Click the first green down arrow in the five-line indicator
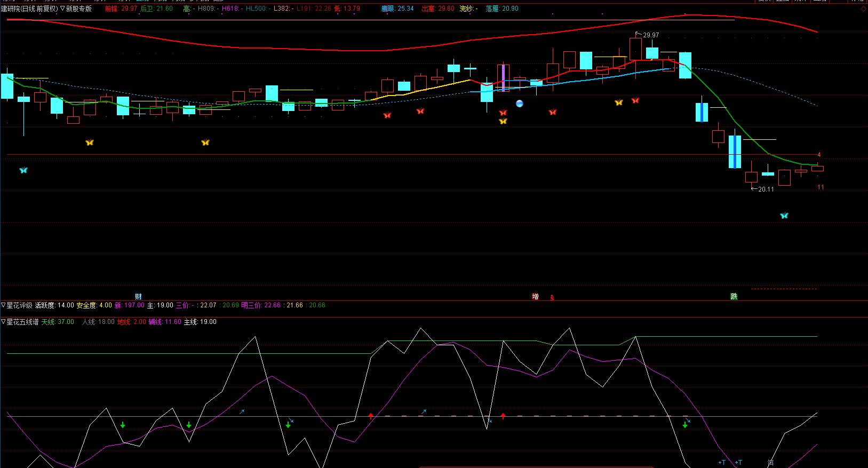This screenshot has height=468, width=868. pos(123,425)
